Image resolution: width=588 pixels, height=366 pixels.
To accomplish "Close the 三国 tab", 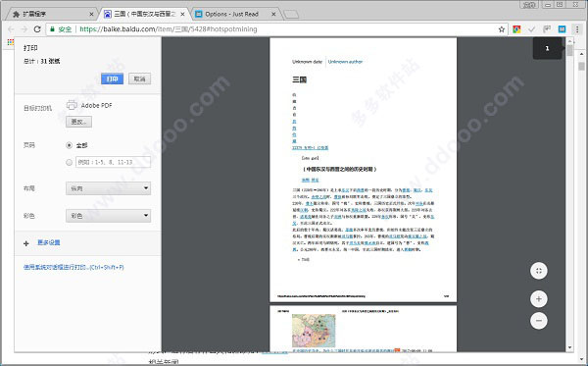I will coord(182,15).
